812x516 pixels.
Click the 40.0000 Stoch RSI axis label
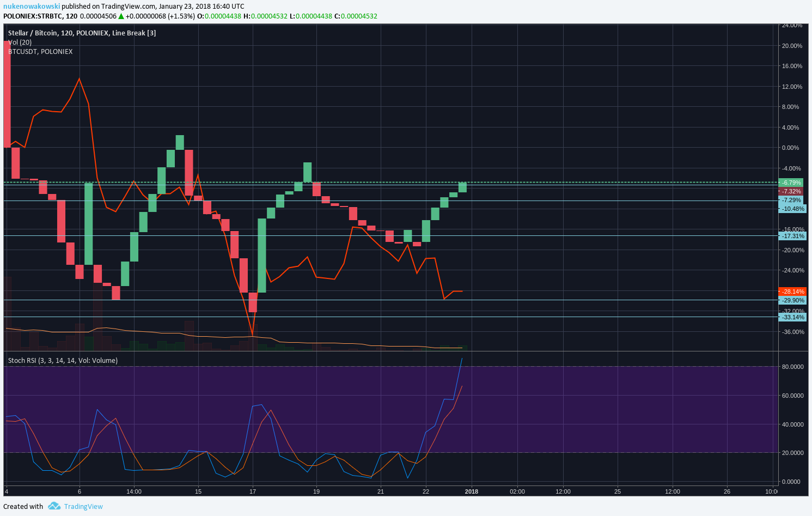click(792, 424)
